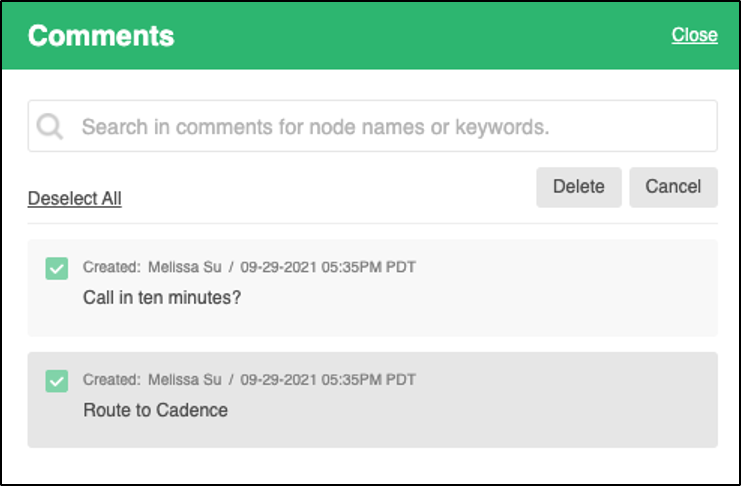Viewport: 742px width, 486px height.
Task: Click the "Created:" label on the second comment
Action: (111, 379)
